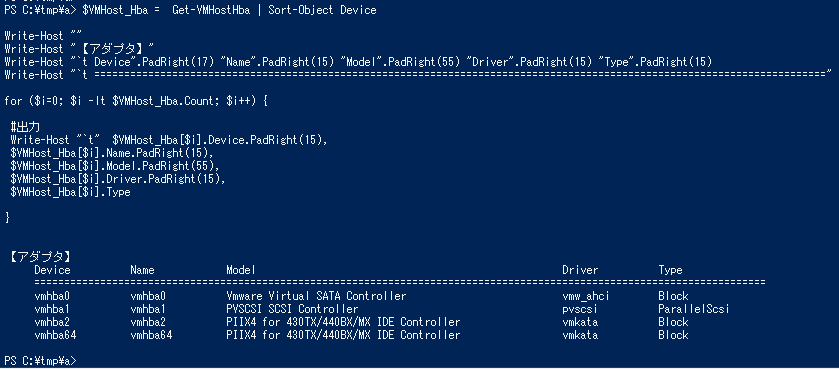Click the final PS C:\tmp\a> prompt
The width and height of the screenshot is (839, 369).
[40, 361]
